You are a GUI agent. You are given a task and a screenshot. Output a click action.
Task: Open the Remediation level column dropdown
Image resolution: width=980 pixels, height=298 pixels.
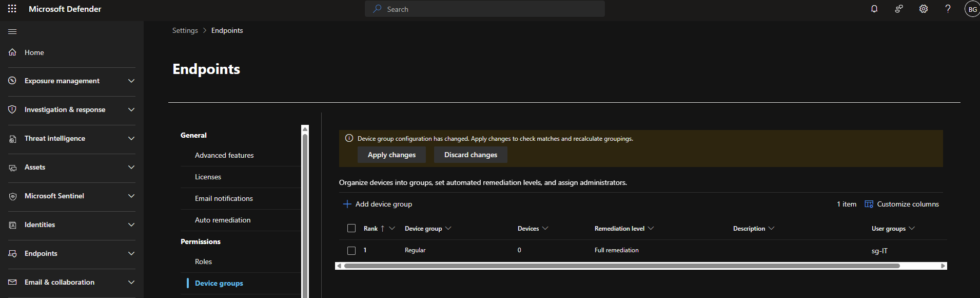651,228
